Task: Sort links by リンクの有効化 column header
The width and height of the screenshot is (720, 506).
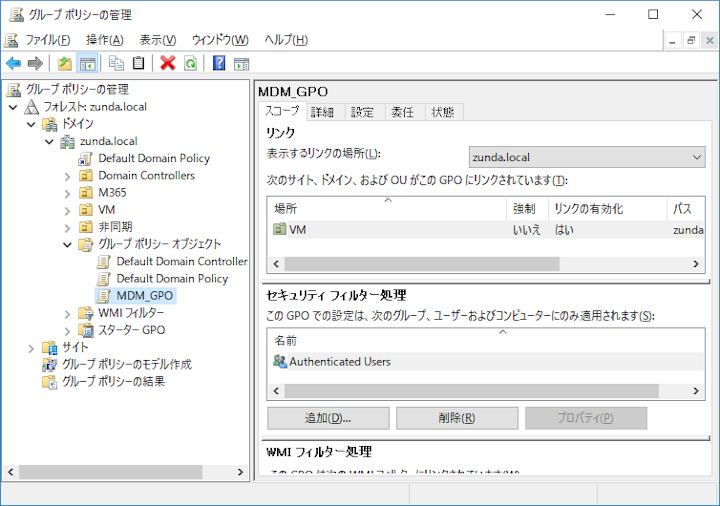Action: [x=607, y=209]
